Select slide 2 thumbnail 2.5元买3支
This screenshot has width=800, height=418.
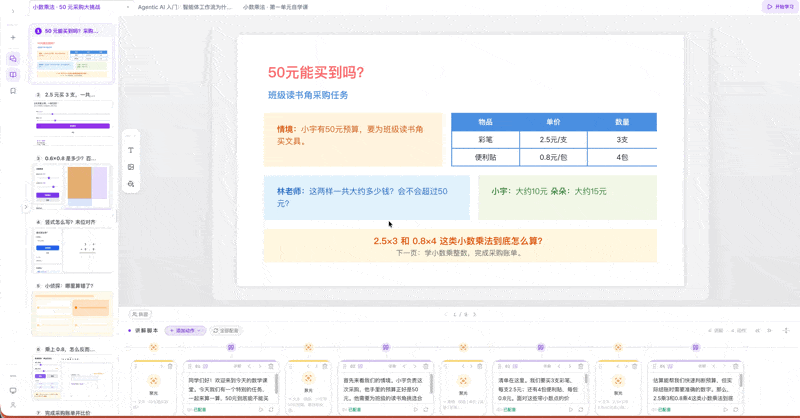point(72,118)
